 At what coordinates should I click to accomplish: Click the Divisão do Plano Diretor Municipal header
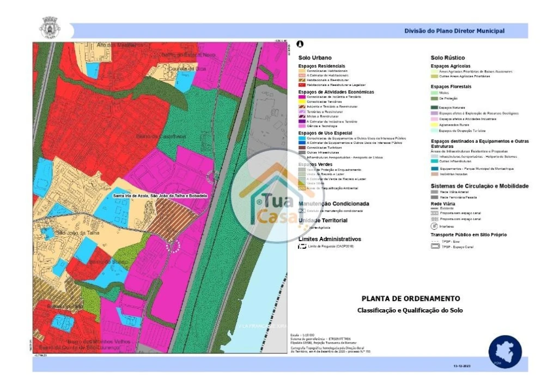point(454,31)
